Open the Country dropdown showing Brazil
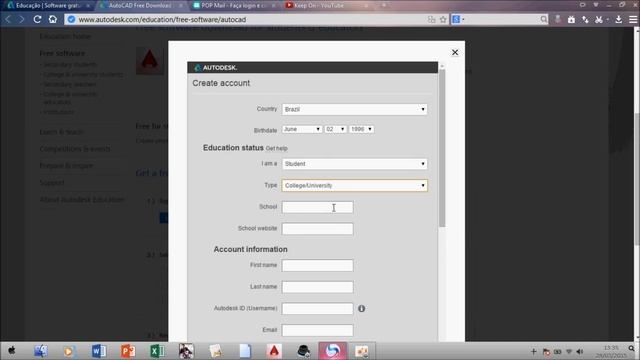The height and width of the screenshot is (360, 640). 354,109
